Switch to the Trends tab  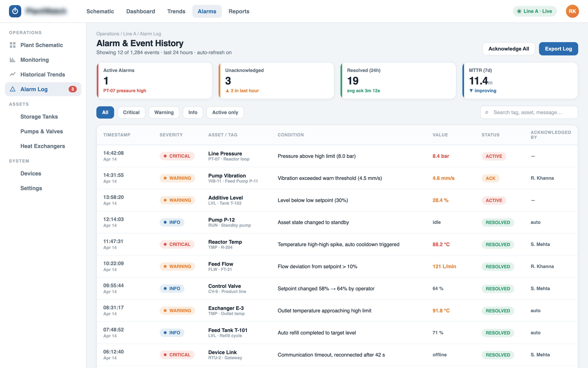coord(176,11)
